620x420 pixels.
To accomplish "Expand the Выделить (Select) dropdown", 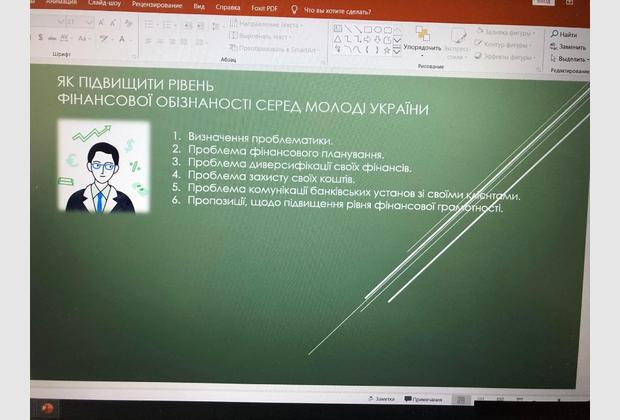I will click(x=570, y=59).
